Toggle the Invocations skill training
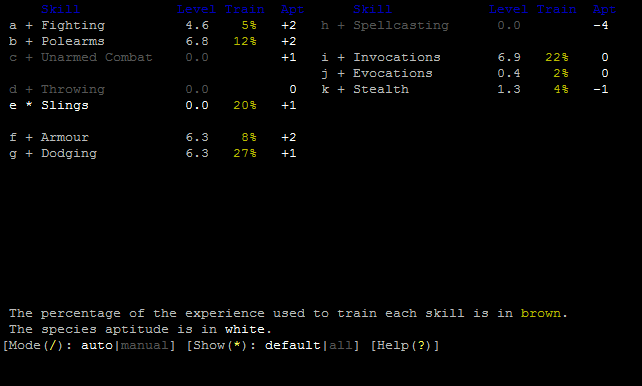The height and width of the screenshot is (386, 642). (x=465, y=57)
